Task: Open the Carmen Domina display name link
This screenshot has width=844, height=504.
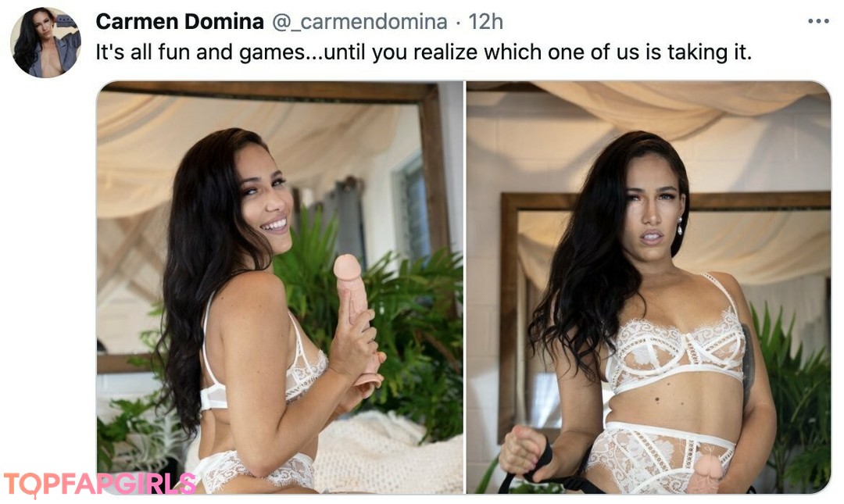Action: click(x=180, y=22)
